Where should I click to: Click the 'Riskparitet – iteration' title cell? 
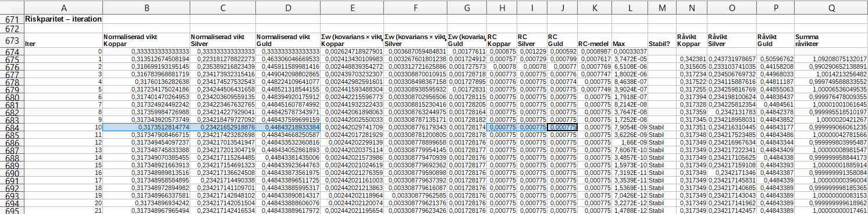(x=63, y=19)
